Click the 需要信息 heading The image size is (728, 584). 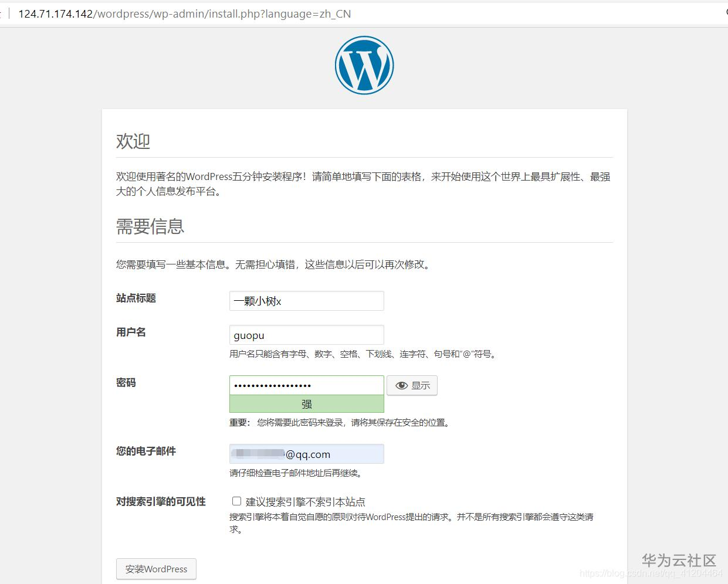coord(150,226)
